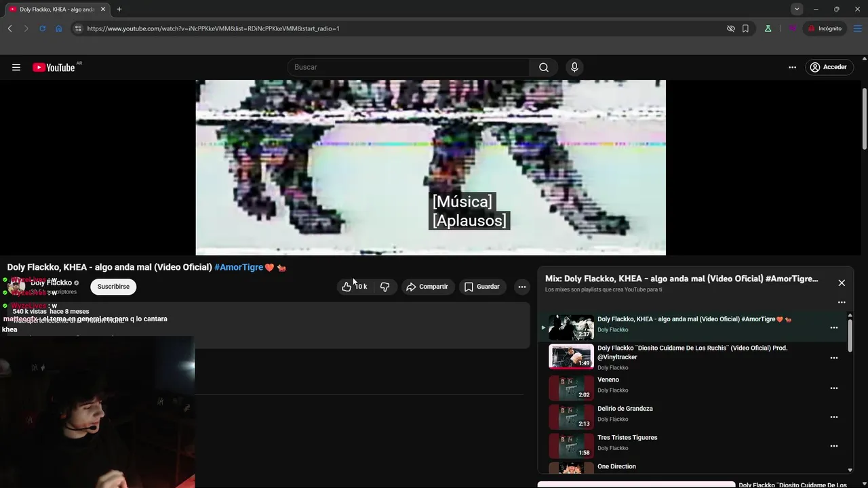
Task: Open the browser main menu icon
Action: pos(857,28)
